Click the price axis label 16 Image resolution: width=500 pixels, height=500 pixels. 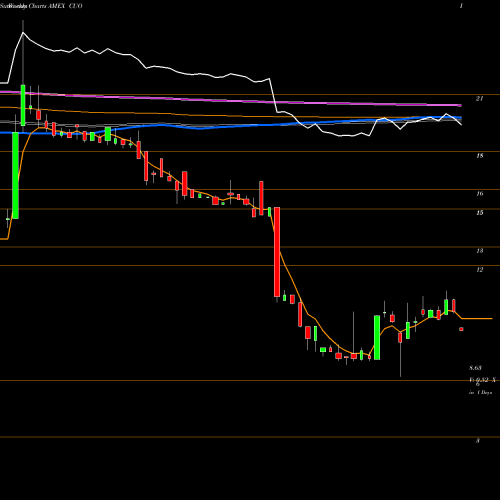[479, 194]
